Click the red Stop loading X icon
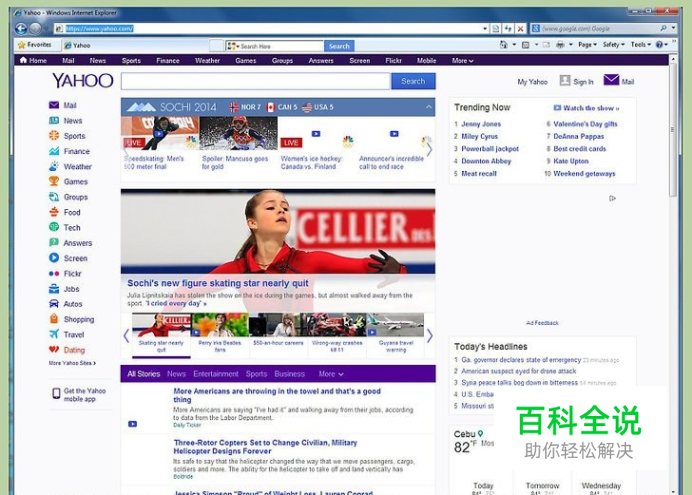Viewport: 692px width, 495px height. point(520,29)
